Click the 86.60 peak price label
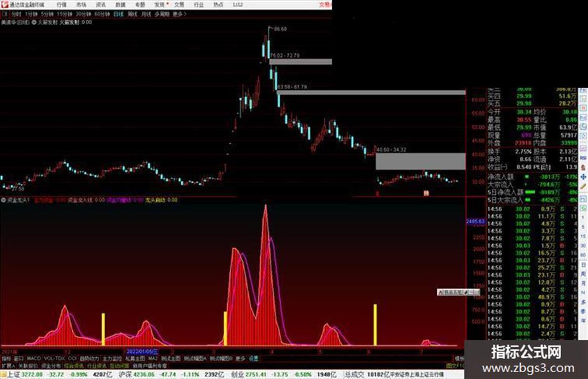588x379 pixels. (281, 29)
